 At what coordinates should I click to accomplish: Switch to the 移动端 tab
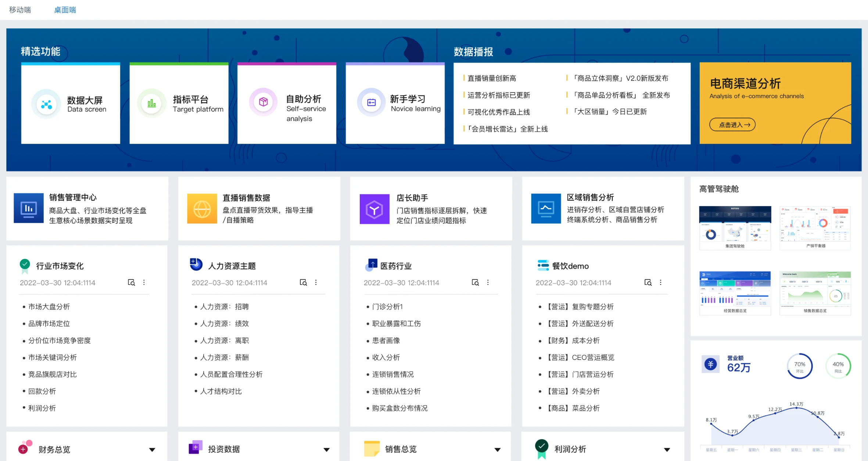20,10
